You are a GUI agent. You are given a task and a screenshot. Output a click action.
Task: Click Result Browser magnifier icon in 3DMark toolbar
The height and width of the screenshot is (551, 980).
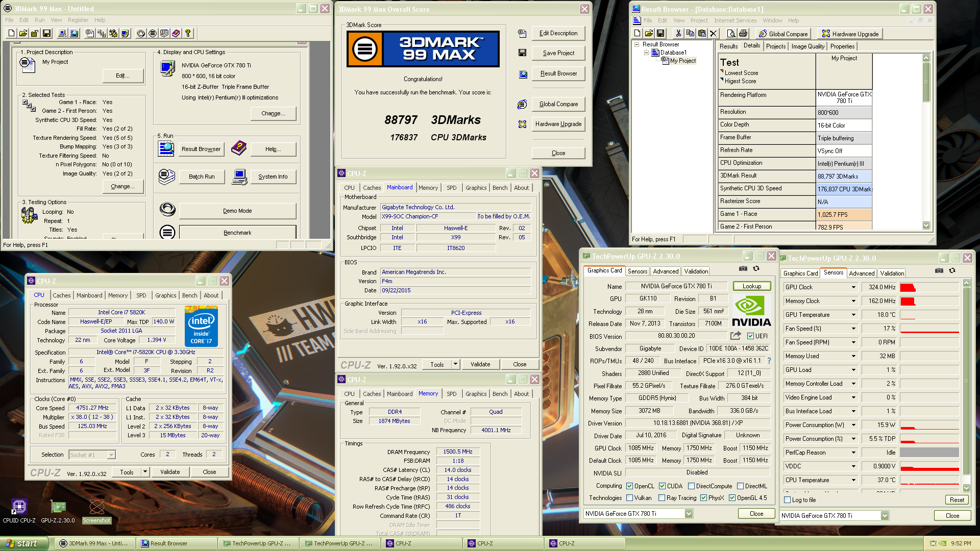click(x=74, y=33)
